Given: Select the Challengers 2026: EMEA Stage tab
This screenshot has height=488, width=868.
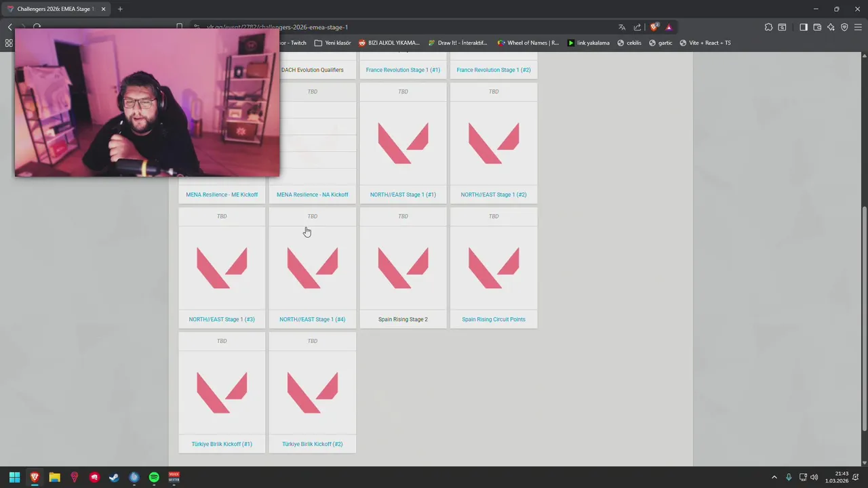Looking at the screenshot, I should (56, 9).
